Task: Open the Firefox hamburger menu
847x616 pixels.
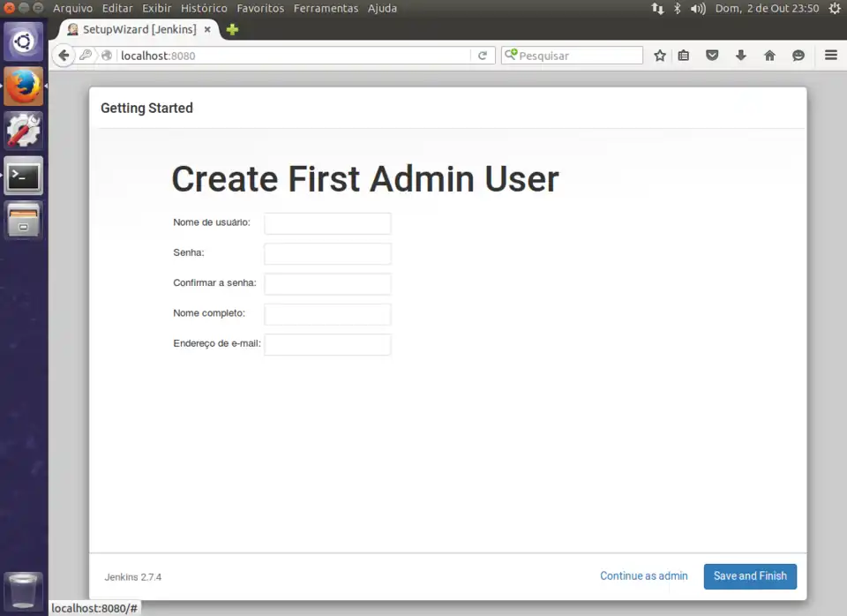Action: [x=830, y=55]
